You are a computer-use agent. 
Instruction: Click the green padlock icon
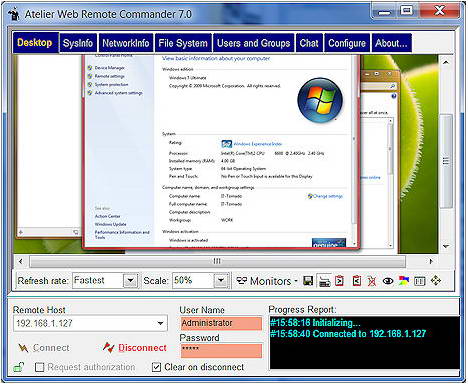(x=19, y=367)
